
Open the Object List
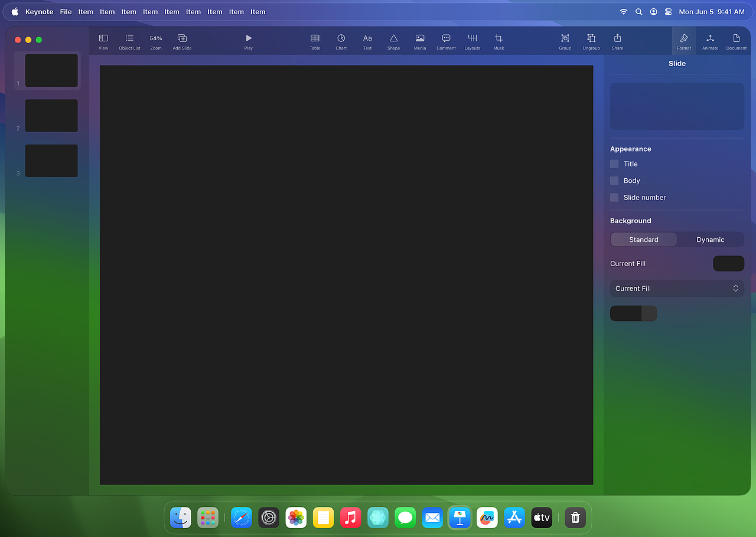click(x=129, y=40)
